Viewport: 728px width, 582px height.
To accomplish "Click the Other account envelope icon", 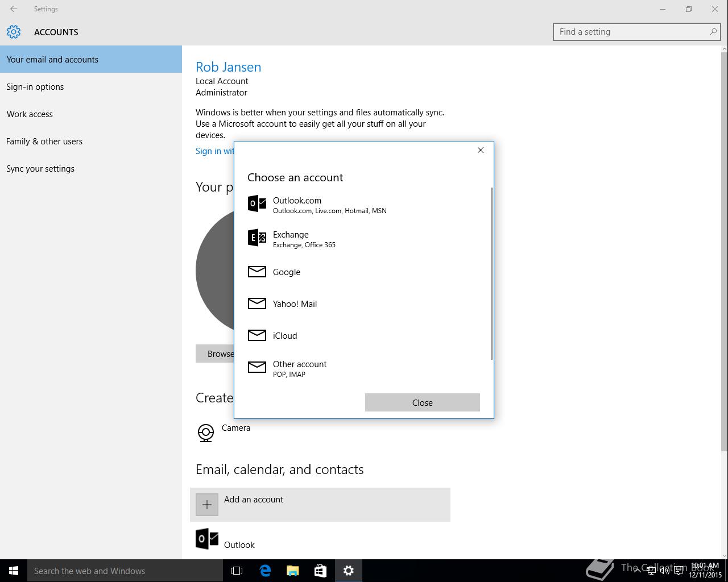I will 257,367.
